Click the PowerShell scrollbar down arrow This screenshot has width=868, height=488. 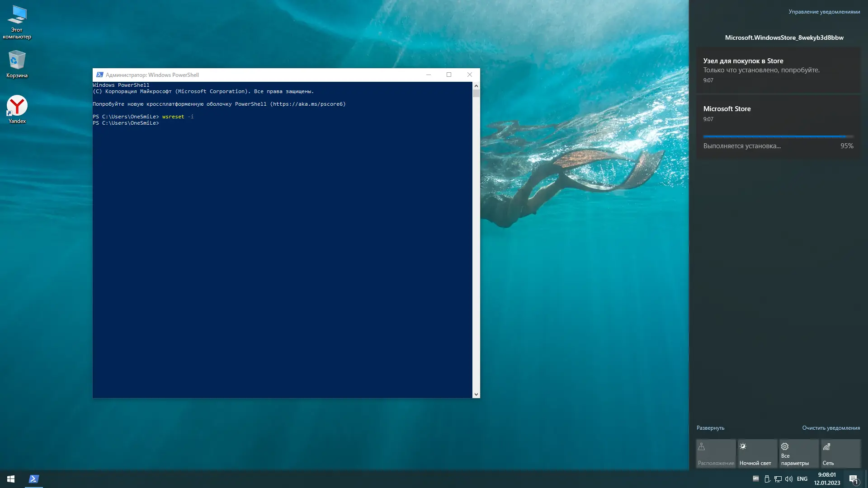[x=476, y=394]
